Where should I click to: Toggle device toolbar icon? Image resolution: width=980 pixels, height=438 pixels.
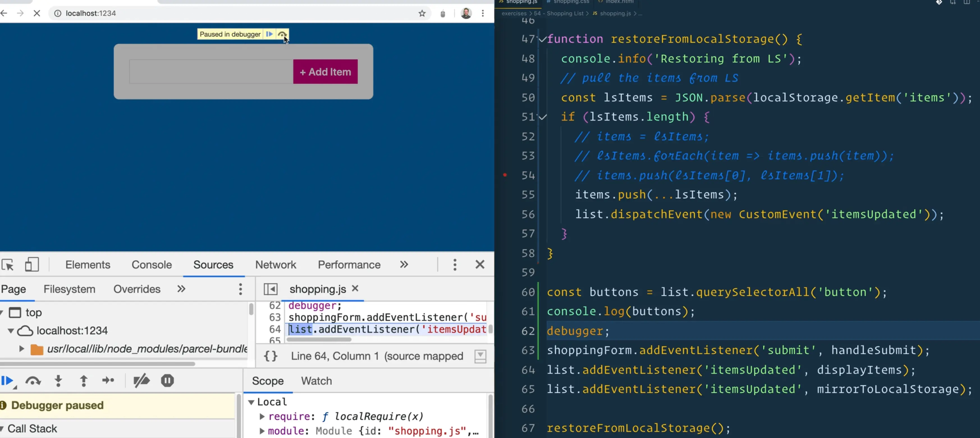tap(32, 265)
